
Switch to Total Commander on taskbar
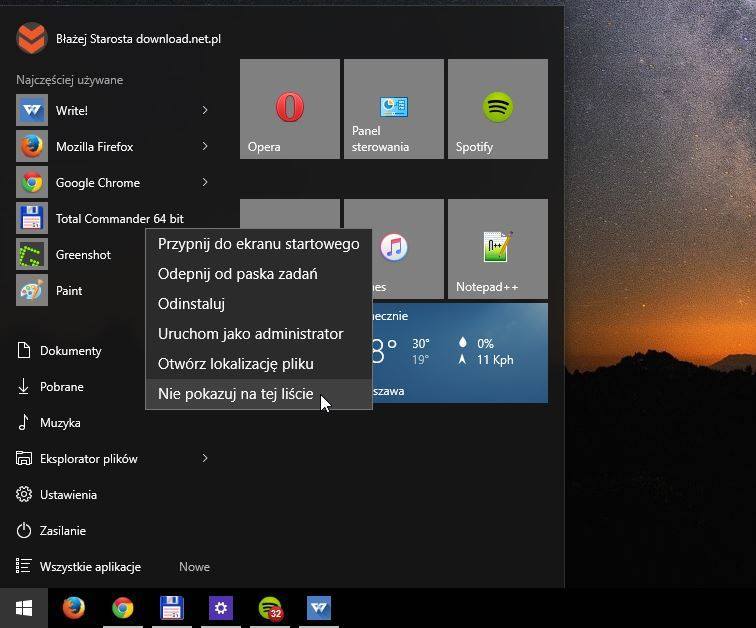tap(172, 608)
